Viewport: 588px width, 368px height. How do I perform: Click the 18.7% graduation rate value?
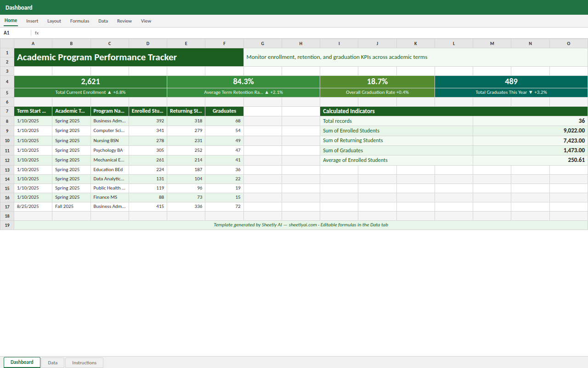[378, 81]
